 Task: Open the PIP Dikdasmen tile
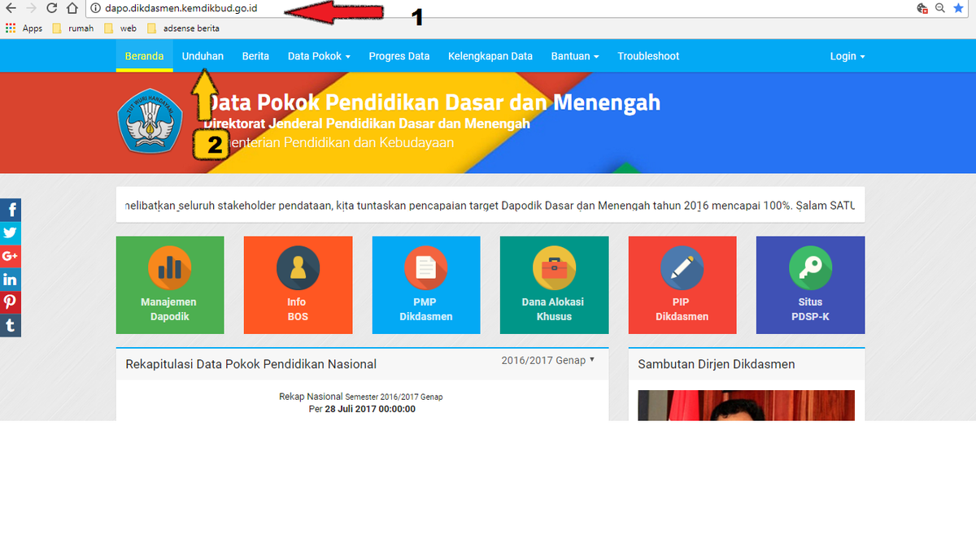pyautogui.click(x=682, y=285)
